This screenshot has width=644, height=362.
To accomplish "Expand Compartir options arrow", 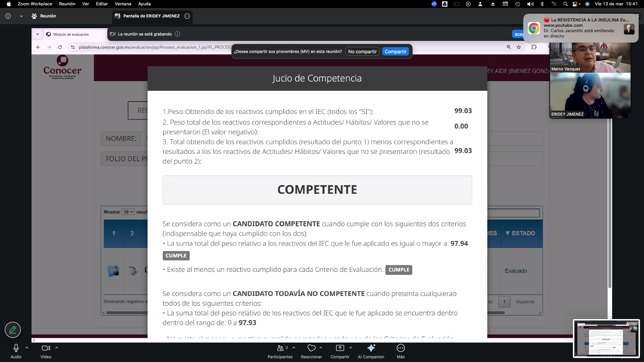I will pos(351,348).
